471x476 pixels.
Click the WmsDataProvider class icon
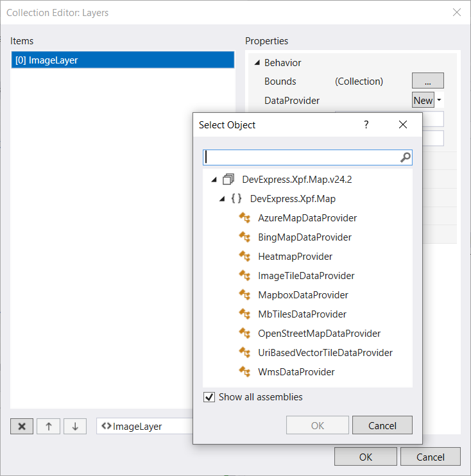coord(244,372)
